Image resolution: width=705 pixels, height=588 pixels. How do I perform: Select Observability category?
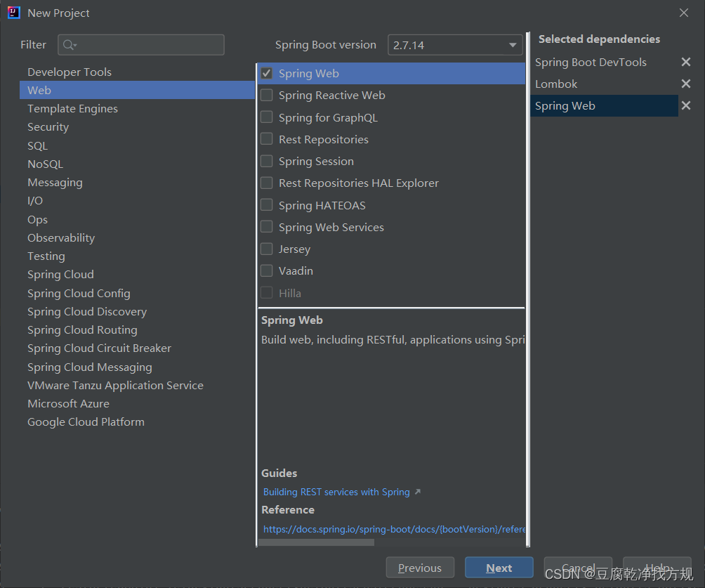point(137,238)
